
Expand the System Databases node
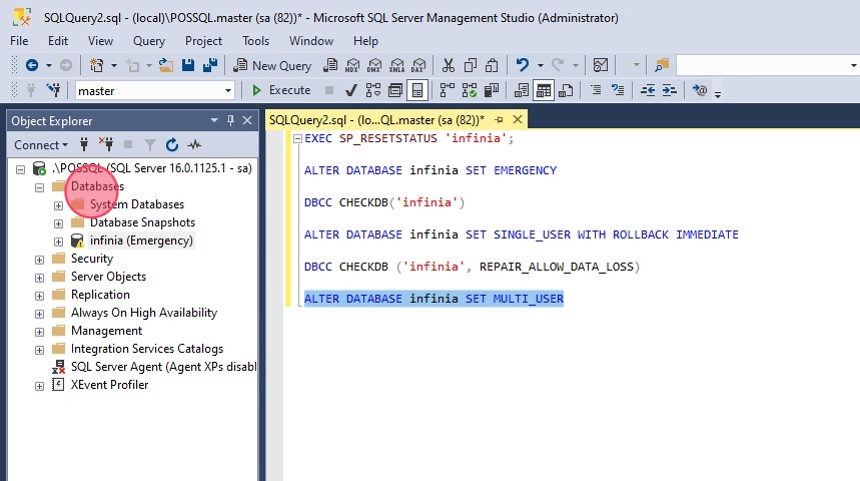click(x=58, y=206)
